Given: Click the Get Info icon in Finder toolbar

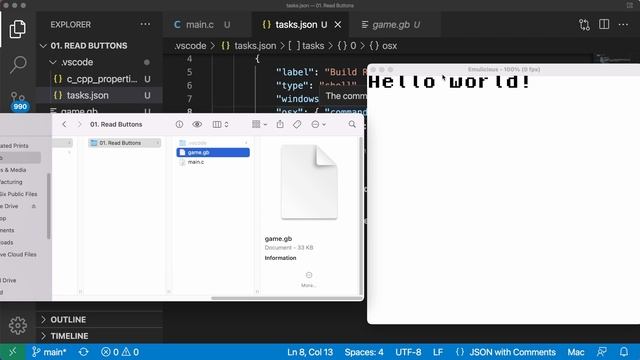Looking at the screenshot, I should pos(179,124).
